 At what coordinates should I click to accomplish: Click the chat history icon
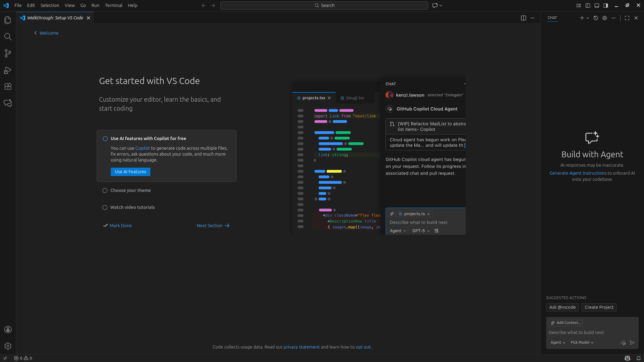pyautogui.click(x=596, y=18)
